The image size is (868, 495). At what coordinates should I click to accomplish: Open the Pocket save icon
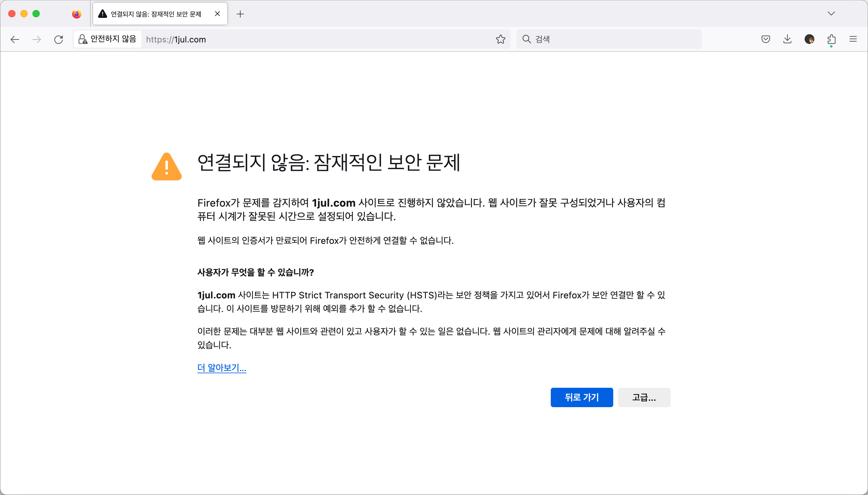point(765,39)
